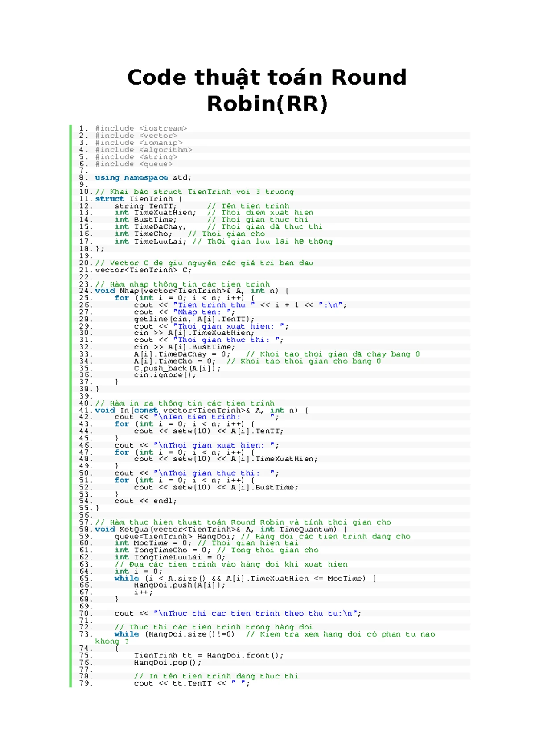
Task: Click the "cin.ignore();" line
Action: pos(165,375)
